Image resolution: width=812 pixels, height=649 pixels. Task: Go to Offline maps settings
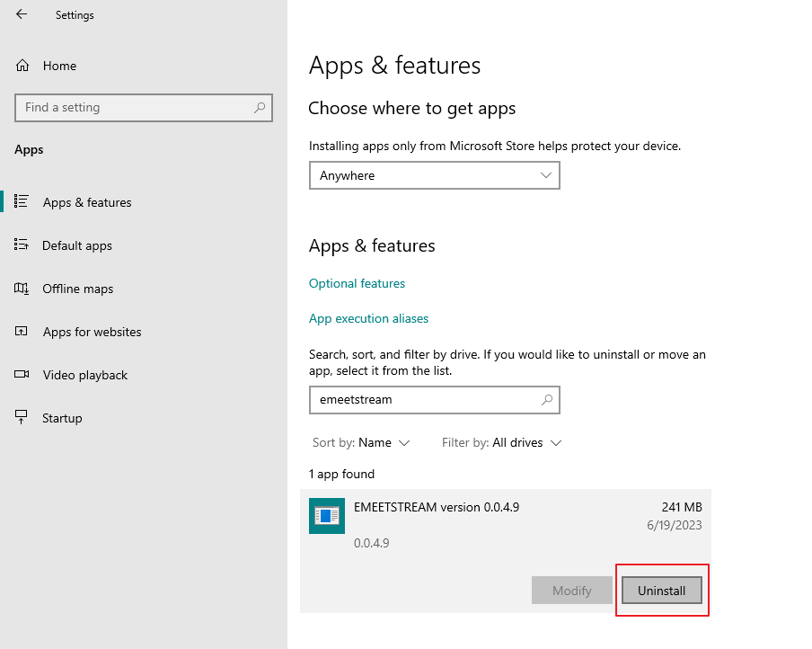(78, 289)
